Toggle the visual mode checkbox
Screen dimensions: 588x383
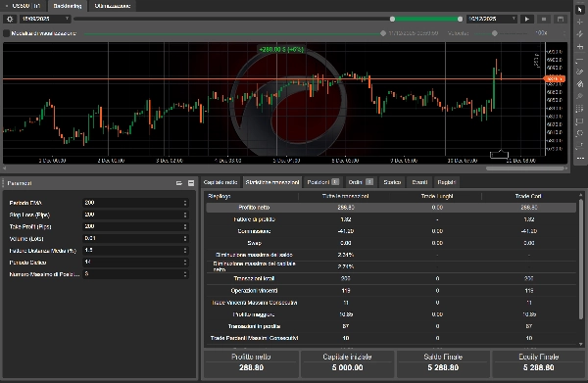7,33
